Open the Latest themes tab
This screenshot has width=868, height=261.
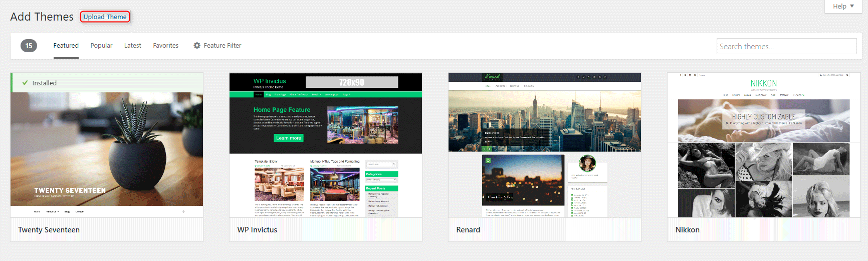[x=132, y=46]
